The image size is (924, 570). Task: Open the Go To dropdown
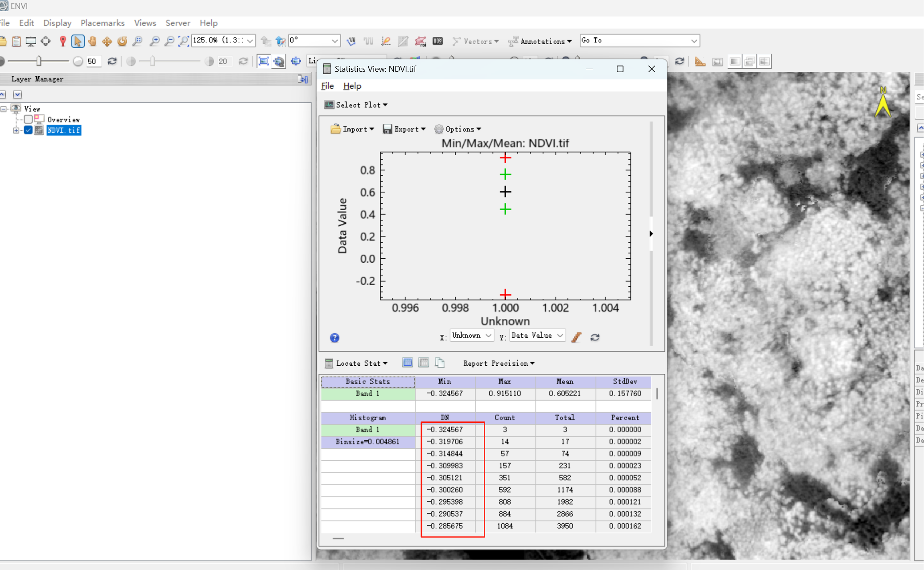point(693,41)
